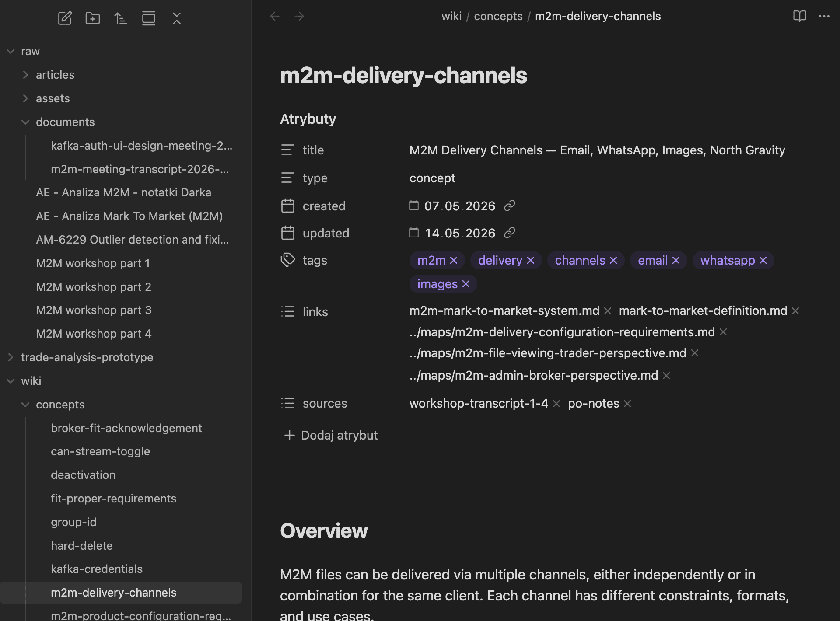Remove m2m-mark-to-market-system.md from links
This screenshot has height=621, width=840.
click(x=608, y=311)
